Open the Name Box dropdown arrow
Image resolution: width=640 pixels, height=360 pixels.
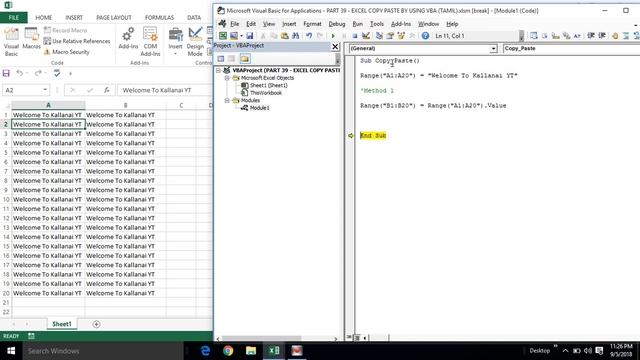[45, 90]
